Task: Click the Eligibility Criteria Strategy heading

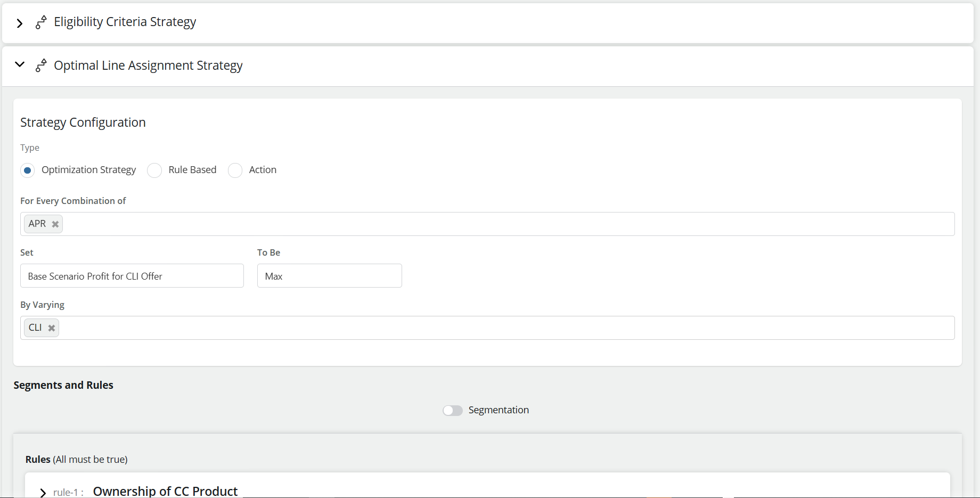Action: point(125,22)
